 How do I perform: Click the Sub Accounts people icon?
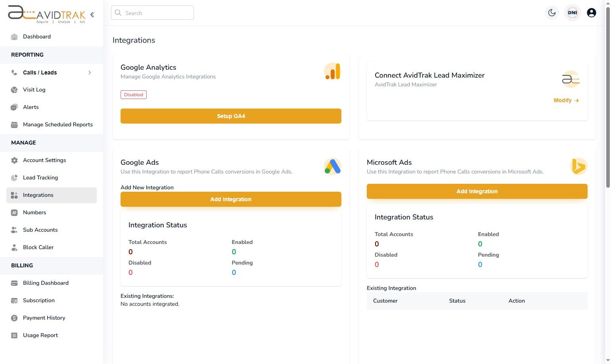(14, 230)
